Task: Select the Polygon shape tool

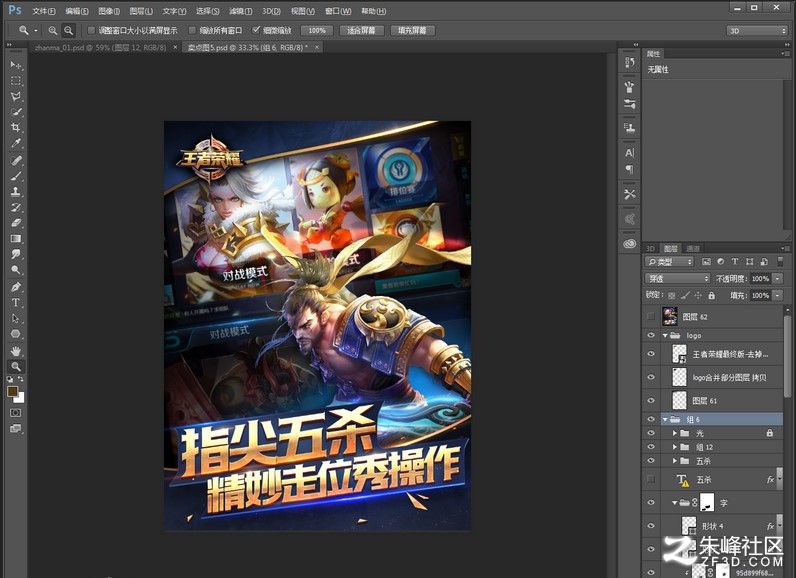Action: [x=16, y=334]
